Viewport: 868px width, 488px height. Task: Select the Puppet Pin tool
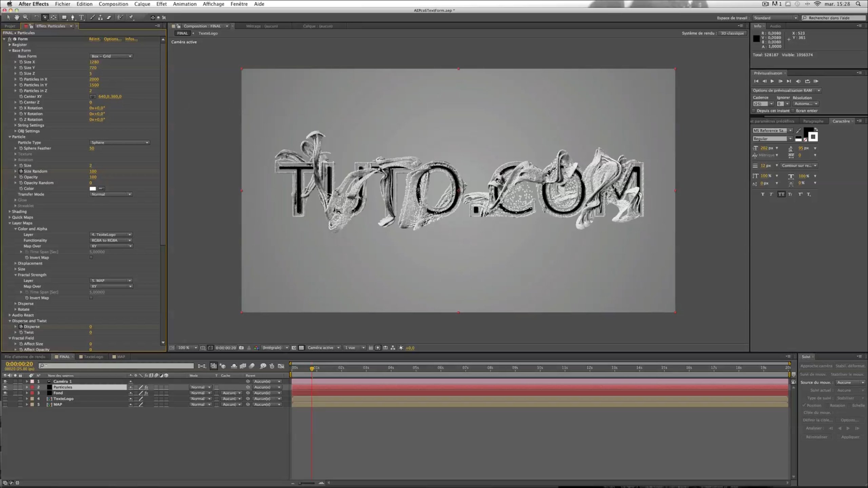pos(131,17)
